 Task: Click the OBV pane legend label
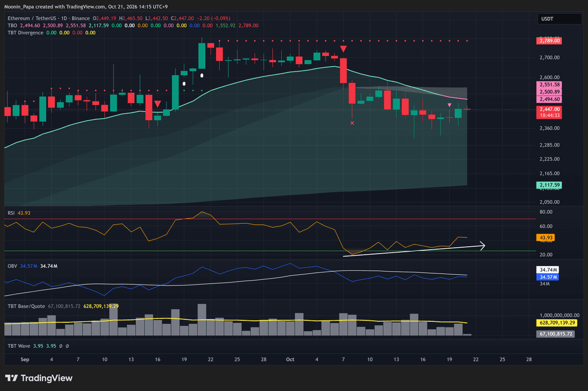click(12, 266)
